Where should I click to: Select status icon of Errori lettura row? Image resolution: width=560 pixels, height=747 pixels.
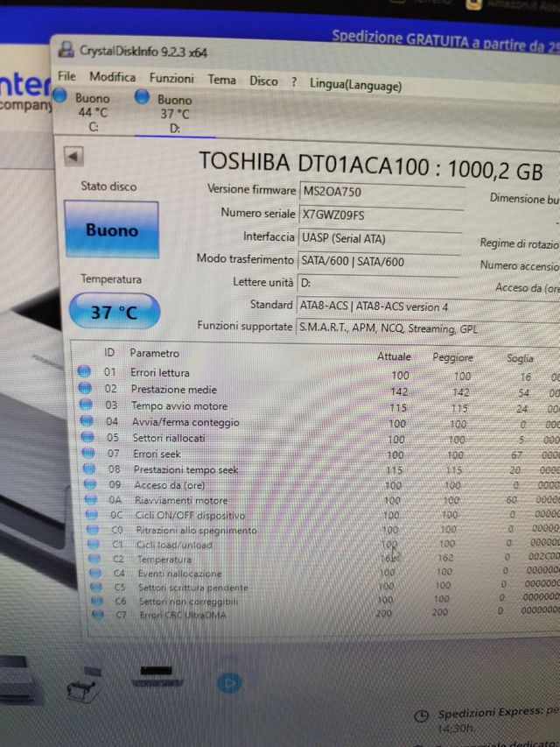coord(84,372)
